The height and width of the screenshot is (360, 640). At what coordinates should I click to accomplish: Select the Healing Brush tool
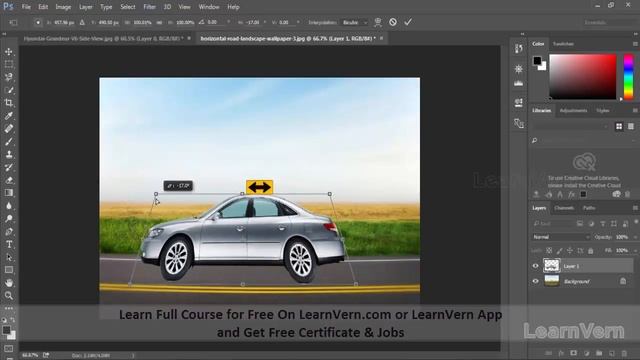pos(9,129)
